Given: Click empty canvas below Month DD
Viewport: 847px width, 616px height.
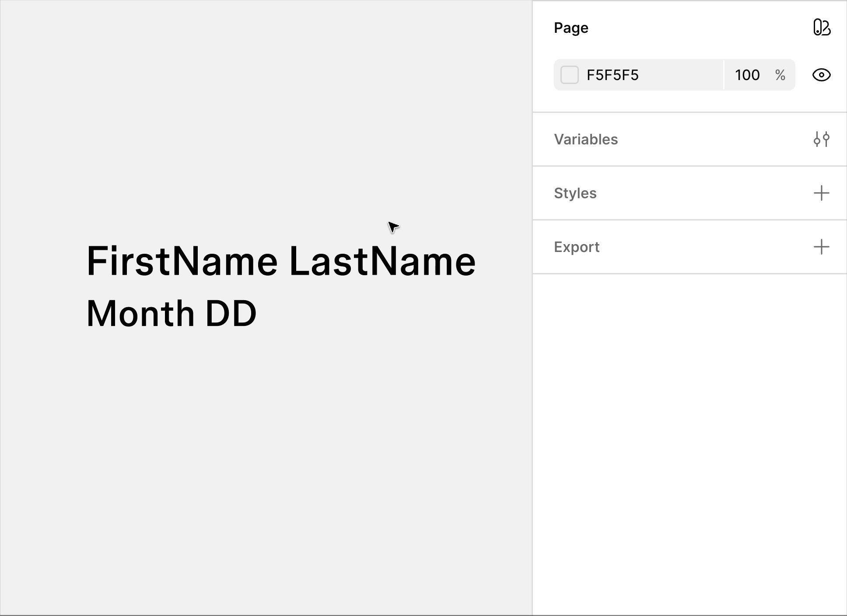Looking at the screenshot, I should point(262,459).
